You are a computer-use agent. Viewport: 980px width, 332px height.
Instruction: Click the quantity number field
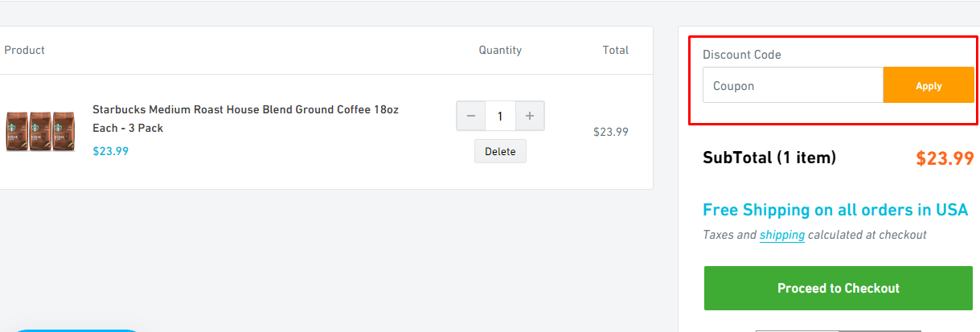[500, 116]
